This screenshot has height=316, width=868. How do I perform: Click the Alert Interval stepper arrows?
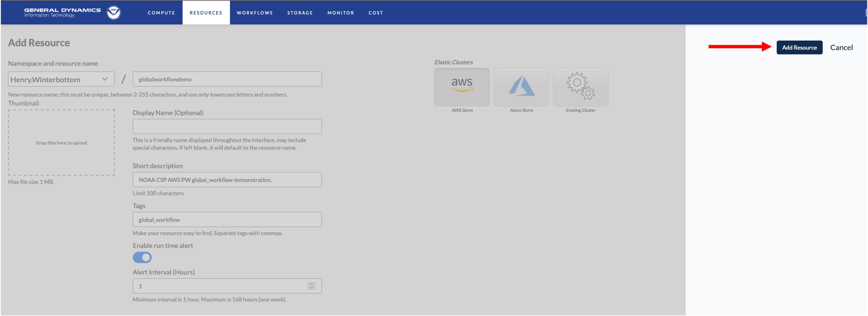(x=311, y=286)
